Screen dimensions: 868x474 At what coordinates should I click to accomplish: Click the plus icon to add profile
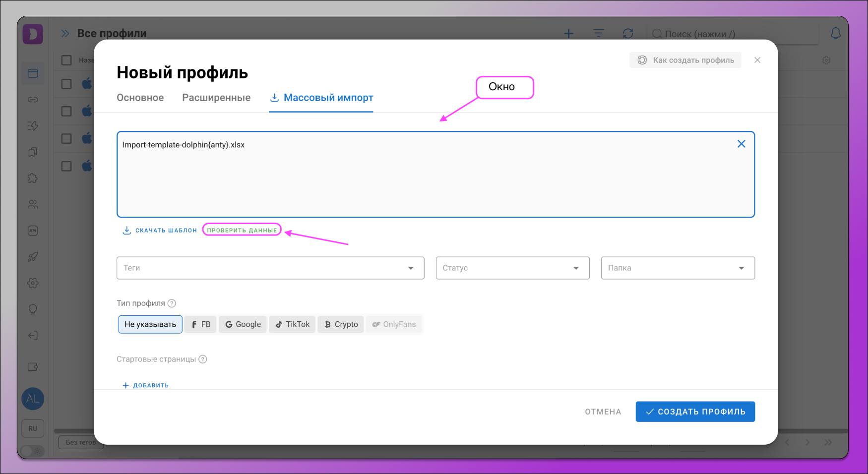pos(569,33)
